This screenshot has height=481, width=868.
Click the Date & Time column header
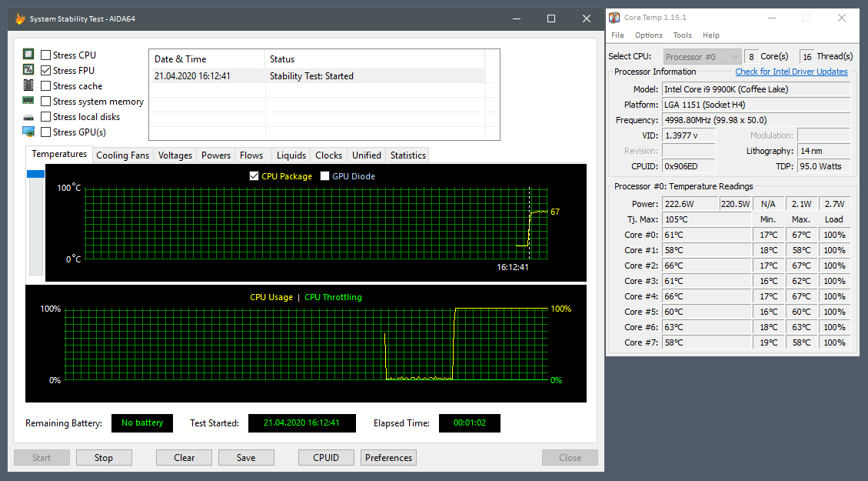coord(207,58)
